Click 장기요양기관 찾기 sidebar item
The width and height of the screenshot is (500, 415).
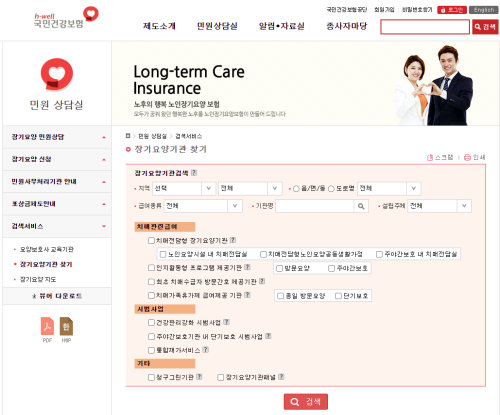coord(46,264)
